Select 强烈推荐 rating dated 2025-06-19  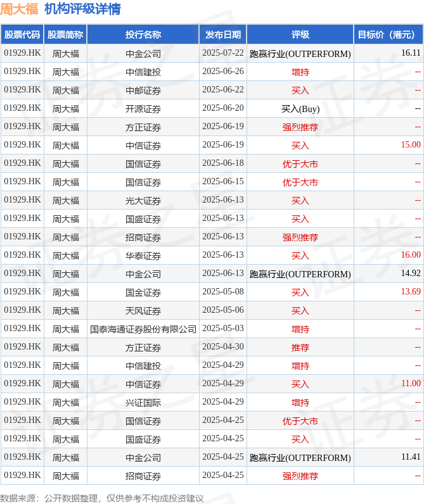[300, 127]
